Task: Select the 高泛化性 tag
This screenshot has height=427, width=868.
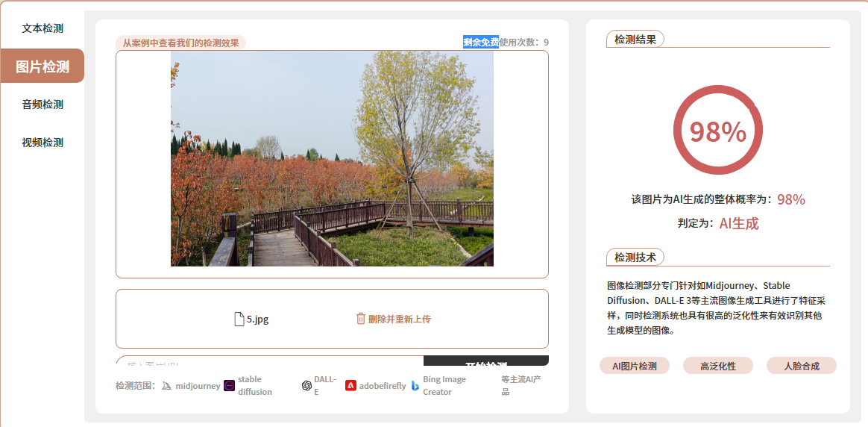Action: tap(718, 366)
